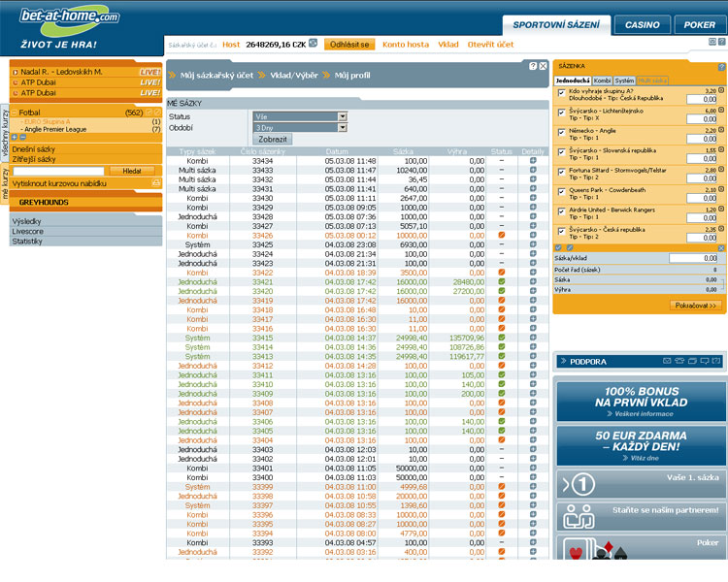The height and width of the screenshot is (582, 728).
Task: Remove the Německo - Anglie bet with its X icon
Action: pos(721,130)
